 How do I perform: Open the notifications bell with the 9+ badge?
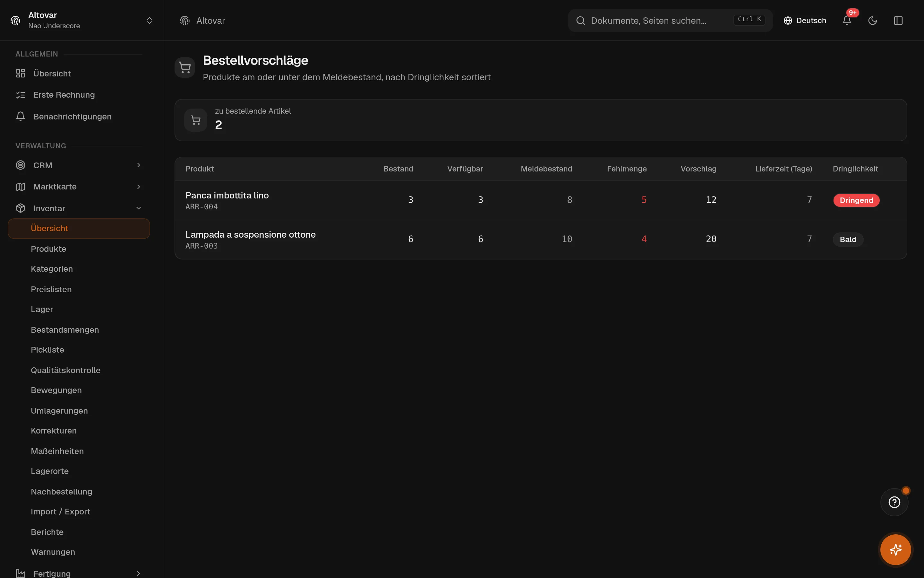[x=847, y=21]
